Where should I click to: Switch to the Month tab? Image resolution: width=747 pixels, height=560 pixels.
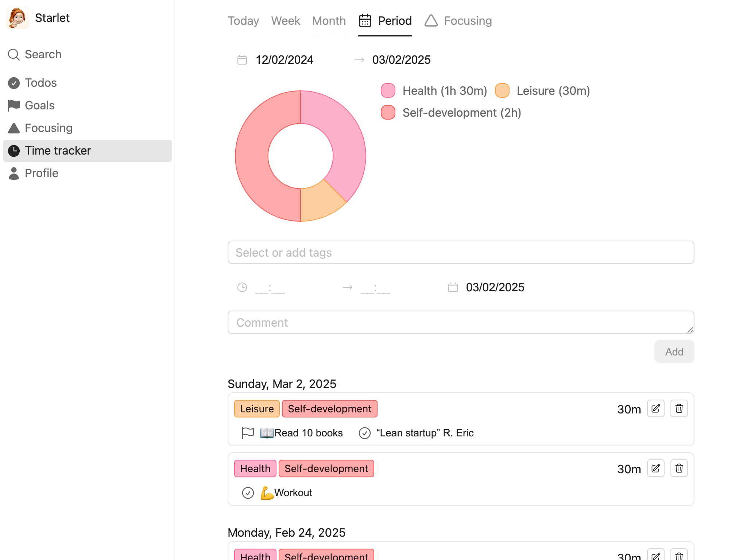pyautogui.click(x=329, y=21)
